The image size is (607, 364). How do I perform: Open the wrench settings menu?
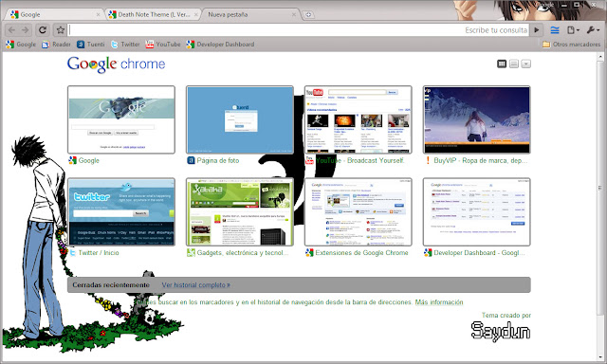pyautogui.click(x=593, y=29)
